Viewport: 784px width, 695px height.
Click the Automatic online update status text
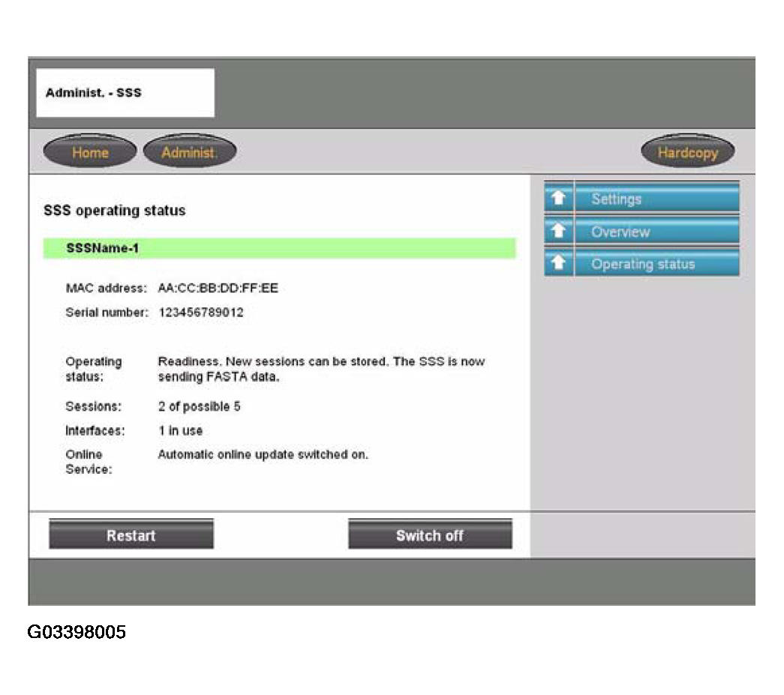(263, 454)
